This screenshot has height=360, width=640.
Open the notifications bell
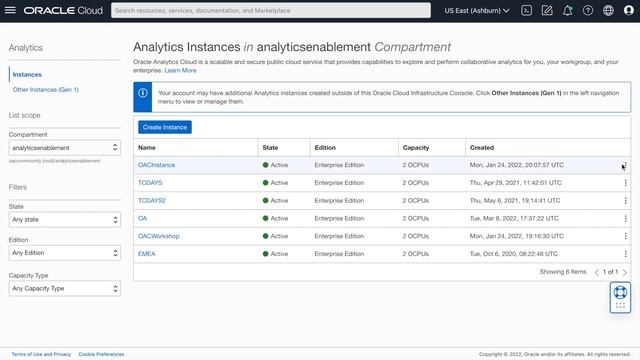coord(567,11)
